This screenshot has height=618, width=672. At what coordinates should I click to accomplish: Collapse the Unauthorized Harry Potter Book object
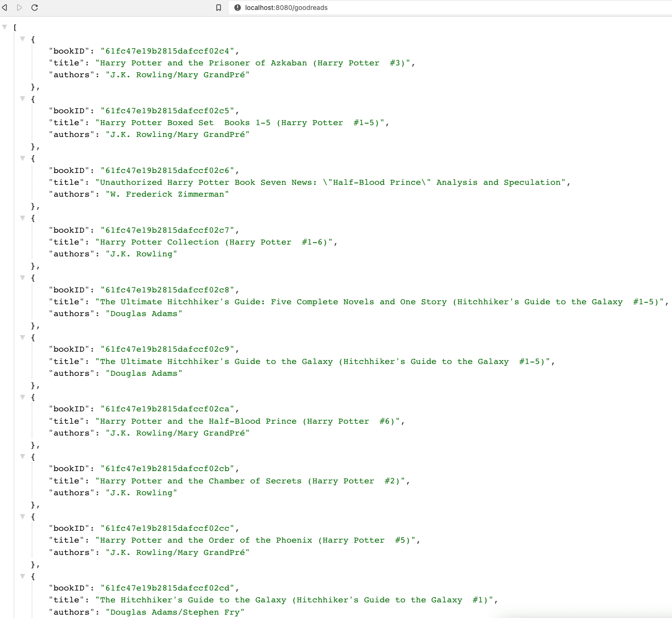pos(22,158)
